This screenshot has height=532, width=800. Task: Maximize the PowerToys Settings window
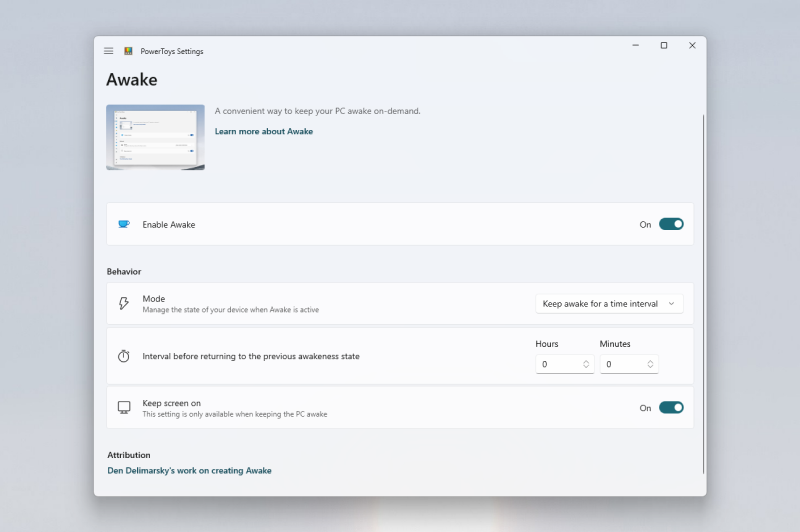(x=664, y=45)
